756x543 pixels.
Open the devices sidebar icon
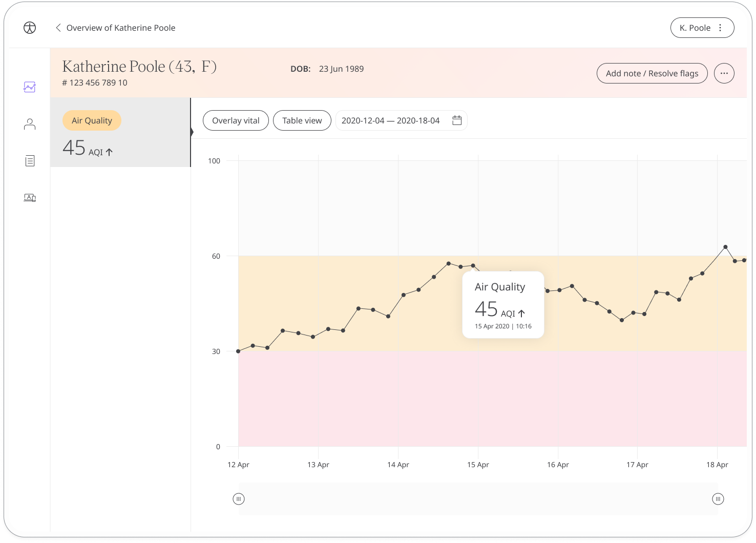click(x=30, y=198)
